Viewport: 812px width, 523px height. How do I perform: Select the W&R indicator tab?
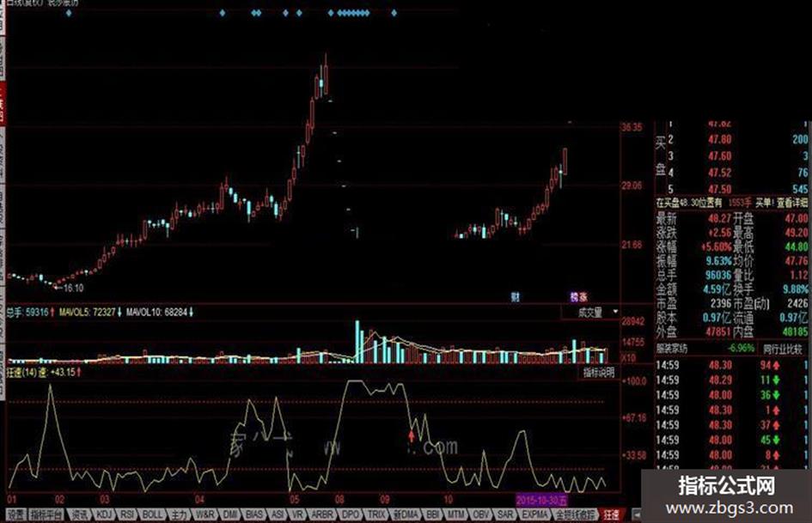205,514
